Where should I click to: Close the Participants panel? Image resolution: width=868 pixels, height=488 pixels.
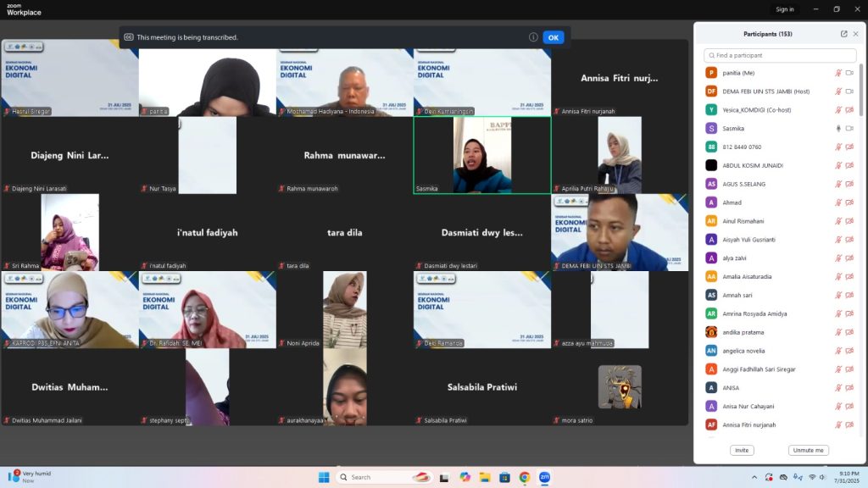point(855,34)
